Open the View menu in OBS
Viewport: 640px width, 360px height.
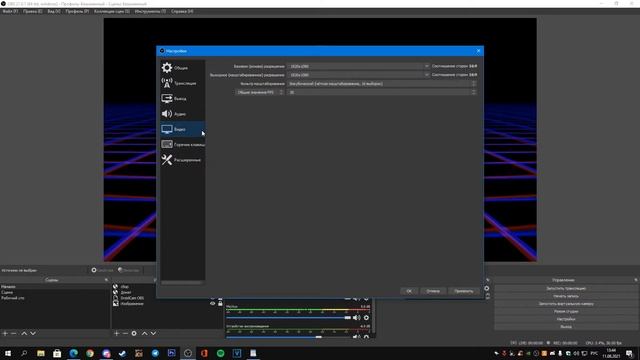(54, 11)
